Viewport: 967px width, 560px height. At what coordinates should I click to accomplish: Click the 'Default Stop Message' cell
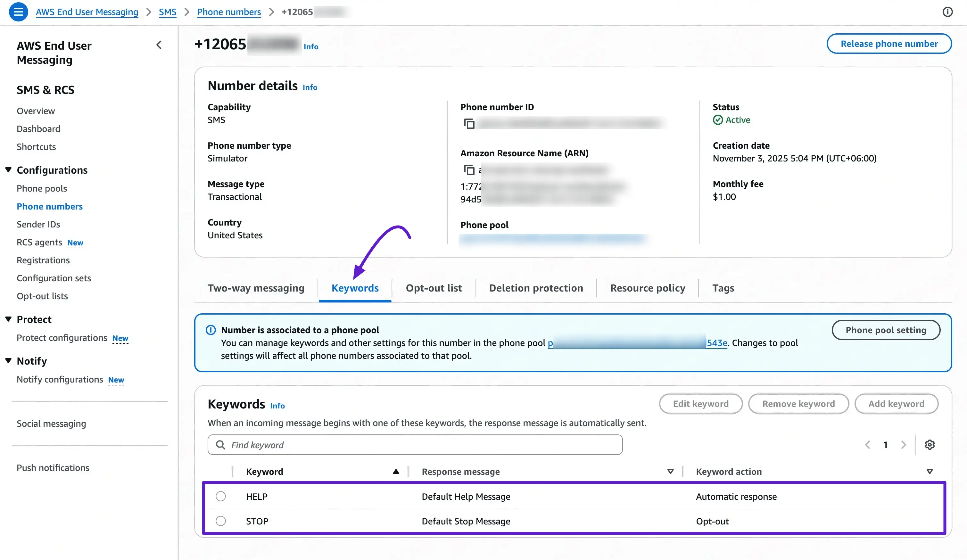[466, 521]
